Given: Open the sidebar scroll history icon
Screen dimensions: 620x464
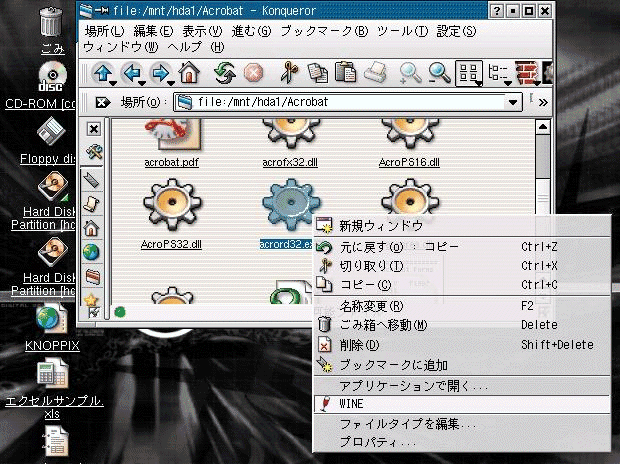Looking at the screenshot, I should pyautogui.click(x=91, y=204).
